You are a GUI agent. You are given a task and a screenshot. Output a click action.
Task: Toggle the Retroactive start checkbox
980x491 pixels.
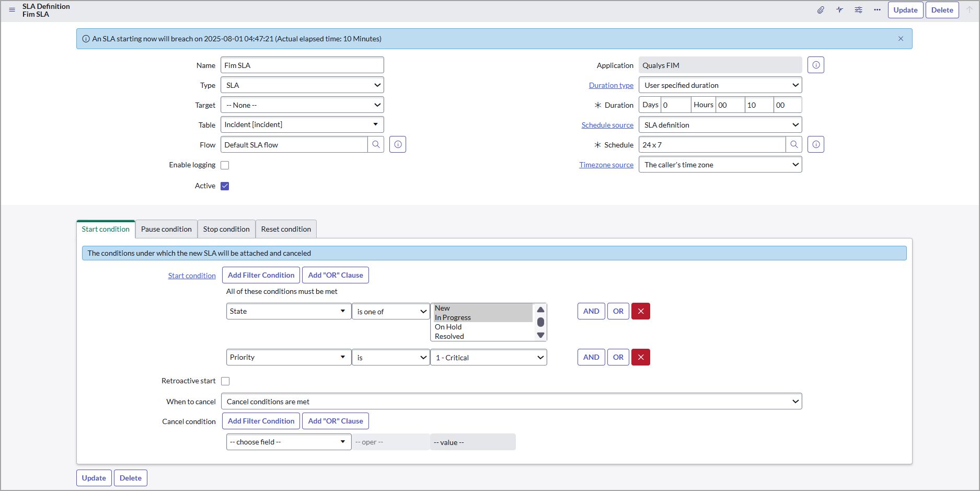(225, 381)
